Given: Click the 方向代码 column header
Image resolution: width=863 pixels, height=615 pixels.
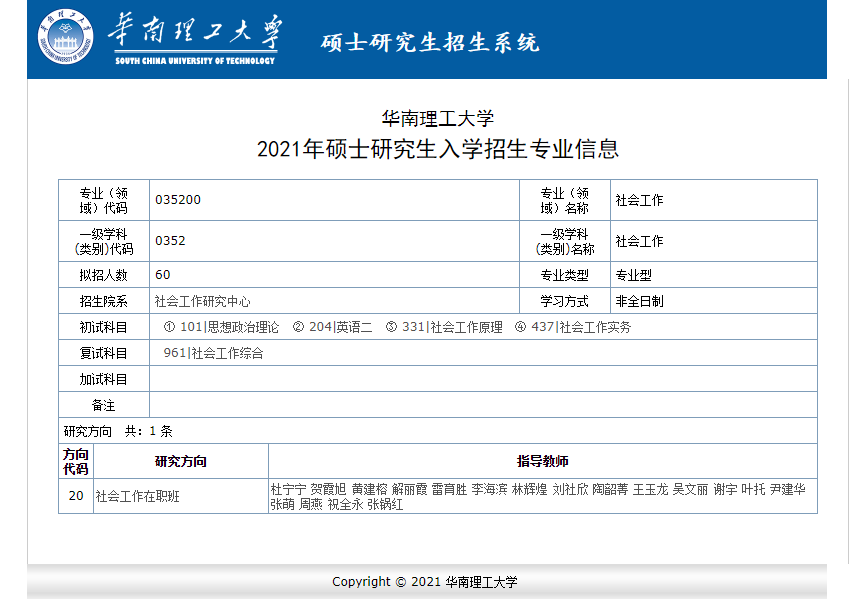Looking at the screenshot, I should click(76, 461).
